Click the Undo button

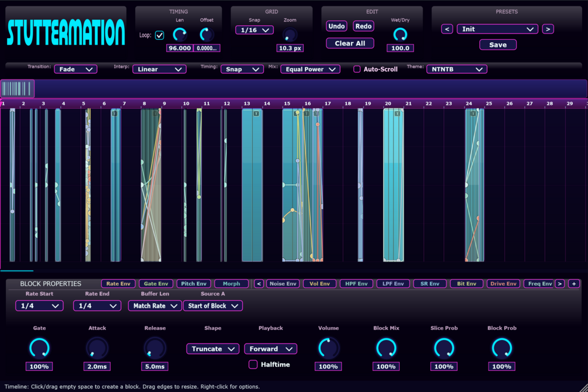tap(336, 26)
